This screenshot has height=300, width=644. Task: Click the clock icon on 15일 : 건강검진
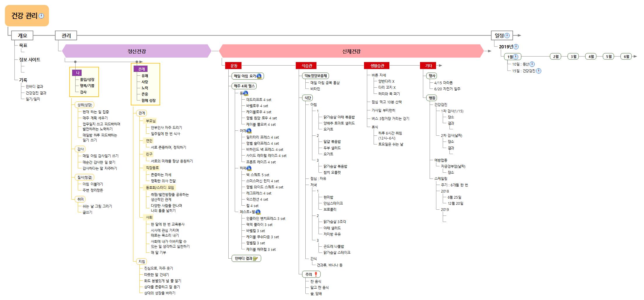coord(539,71)
